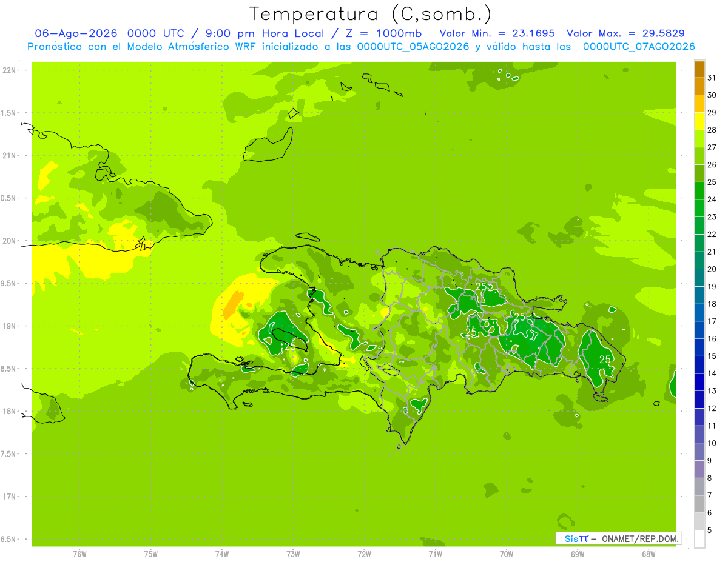Click the longitude label 71W
The width and height of the screenshot is (728, 562).
point(435,554)
